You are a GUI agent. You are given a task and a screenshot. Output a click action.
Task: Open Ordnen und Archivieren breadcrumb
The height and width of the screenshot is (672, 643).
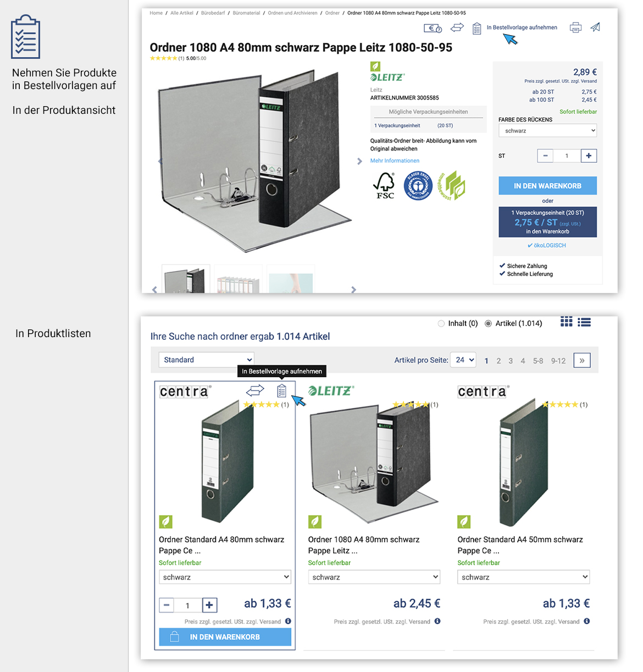coord(292,13)
